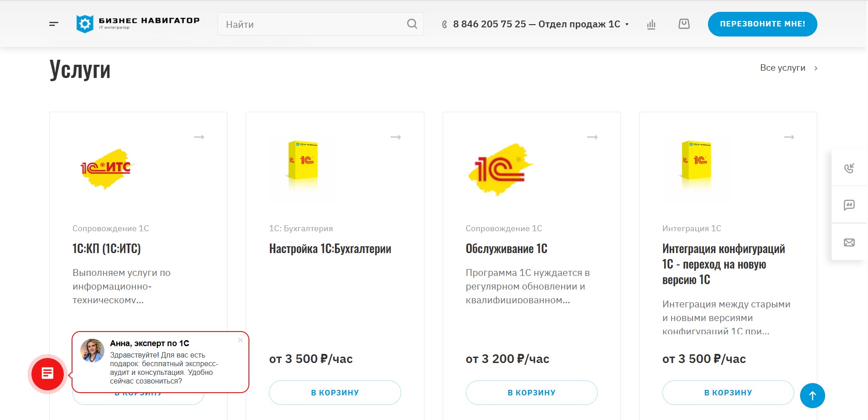Open the Интеграция конфигураций 1С title link
The height and width of the screenshot is (420, 868).
coord(723,264)
